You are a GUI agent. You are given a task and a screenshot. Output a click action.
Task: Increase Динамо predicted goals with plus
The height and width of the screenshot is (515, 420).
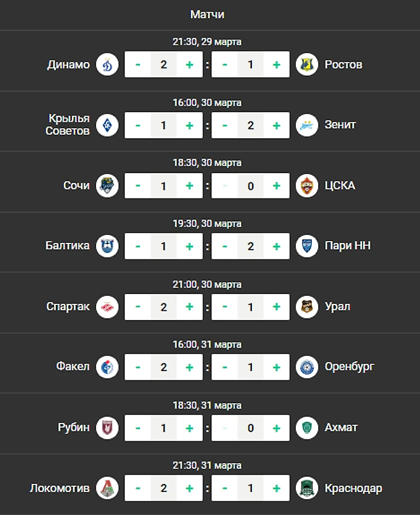coord(189,64)
